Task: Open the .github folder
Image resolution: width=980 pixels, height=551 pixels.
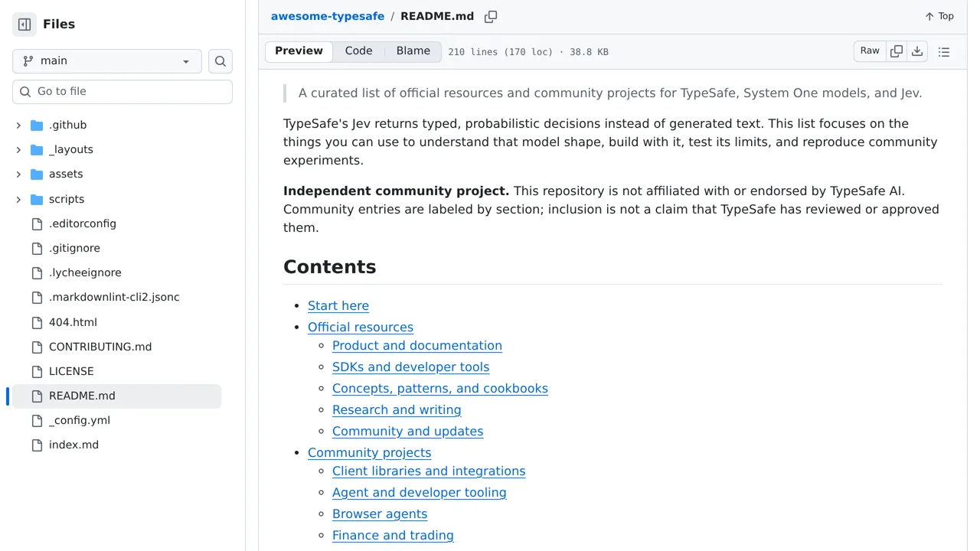Action: [67, 126]
